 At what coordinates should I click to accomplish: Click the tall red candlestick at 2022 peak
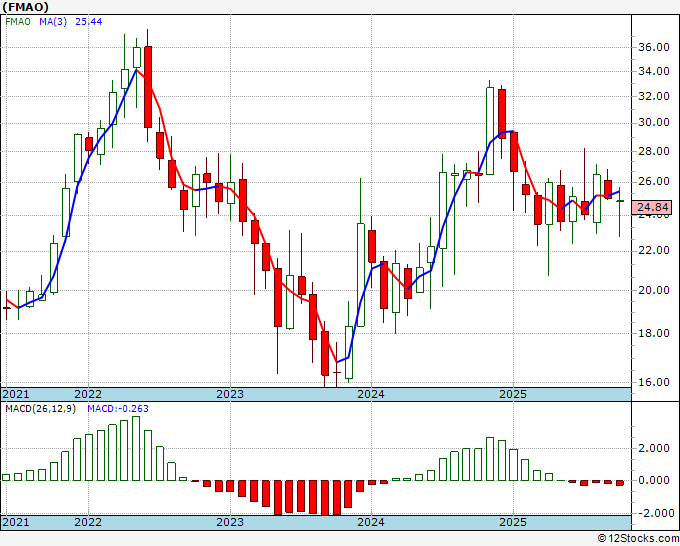pos(148,87)
